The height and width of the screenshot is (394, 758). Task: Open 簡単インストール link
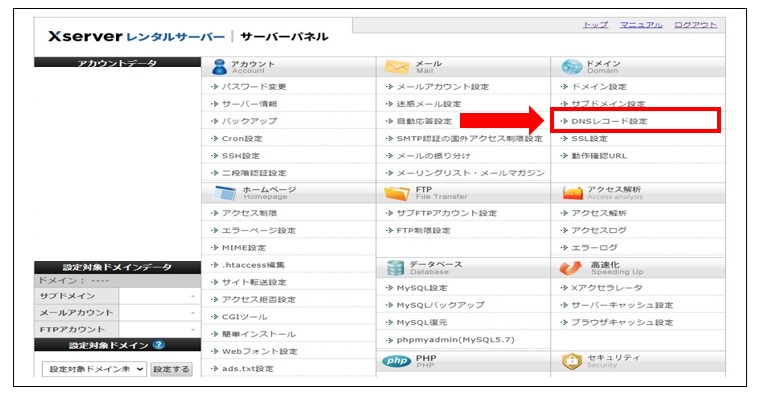(259, 334)
